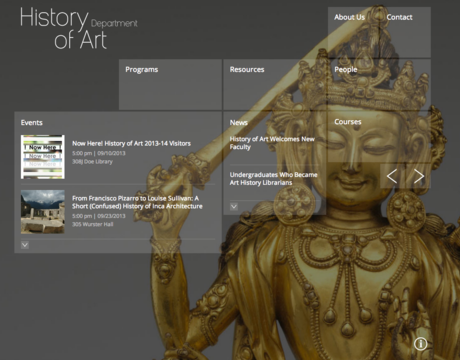Click the News section heading
Viewport: 460px width, 360px height.
point(238,123)
